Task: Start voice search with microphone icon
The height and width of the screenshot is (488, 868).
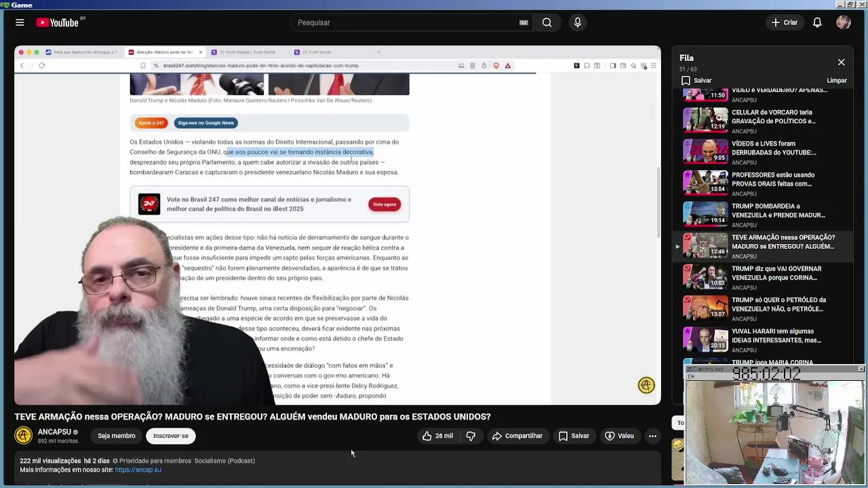Action: pyautogui.click(x=578, y=22)
